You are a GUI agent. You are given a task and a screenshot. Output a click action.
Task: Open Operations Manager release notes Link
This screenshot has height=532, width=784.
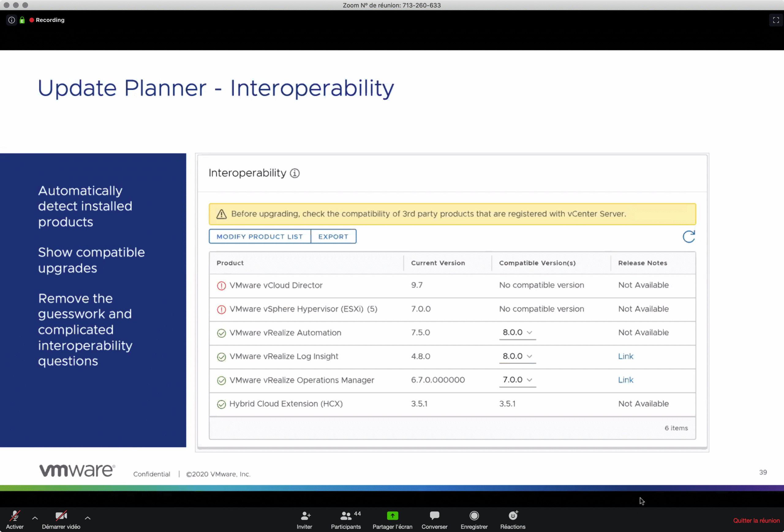coord(625,380)
